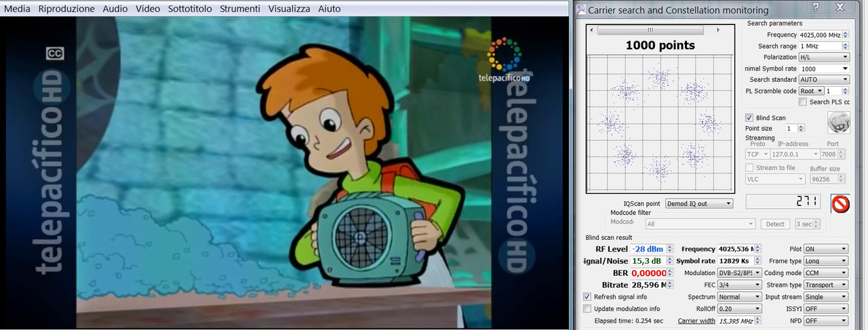Click the Carrier width link label

click(x=696, y=321)
